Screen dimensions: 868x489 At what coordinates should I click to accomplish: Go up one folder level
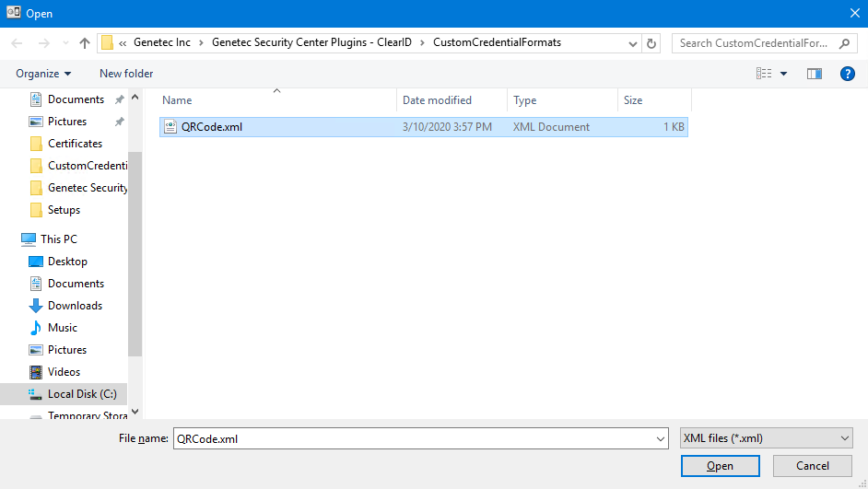[84, 43]
